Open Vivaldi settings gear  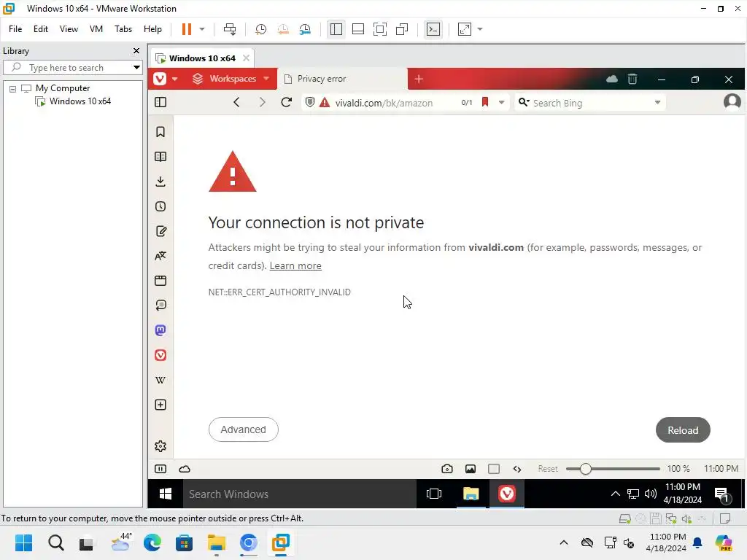pyautogui.click(x=160, y=446)
